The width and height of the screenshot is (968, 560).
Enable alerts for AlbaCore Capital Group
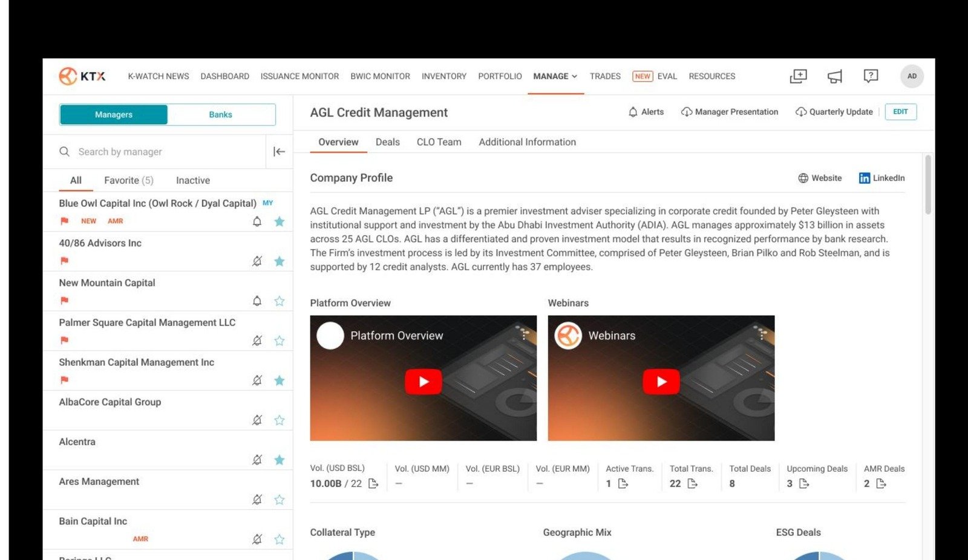click(x=257, y=420)
